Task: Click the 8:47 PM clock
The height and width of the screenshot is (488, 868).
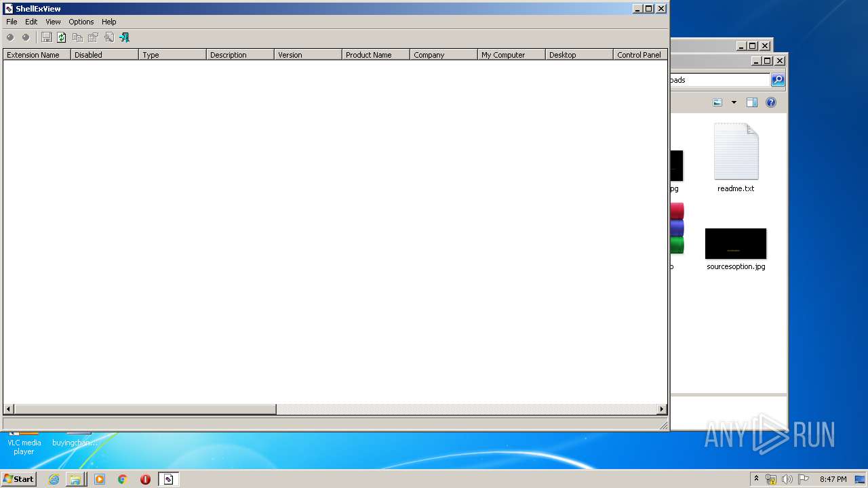Action: click(833, 479)
